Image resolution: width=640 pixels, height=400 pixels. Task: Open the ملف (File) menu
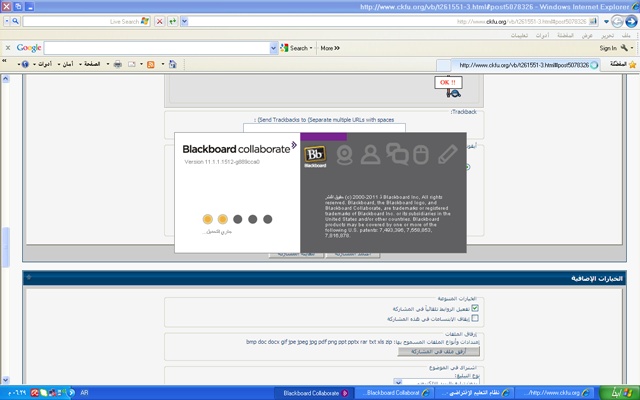tap(626, 36)
